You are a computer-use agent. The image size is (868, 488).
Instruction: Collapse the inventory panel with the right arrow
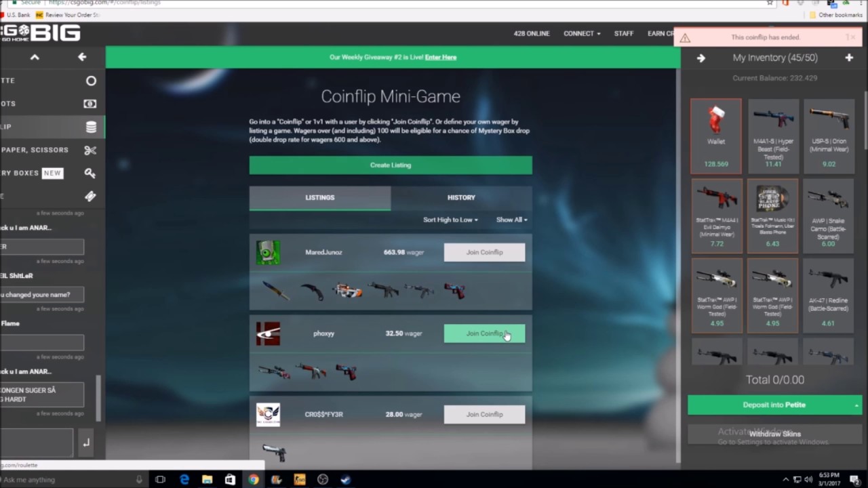pyautogui.click(x=701, y=58)
